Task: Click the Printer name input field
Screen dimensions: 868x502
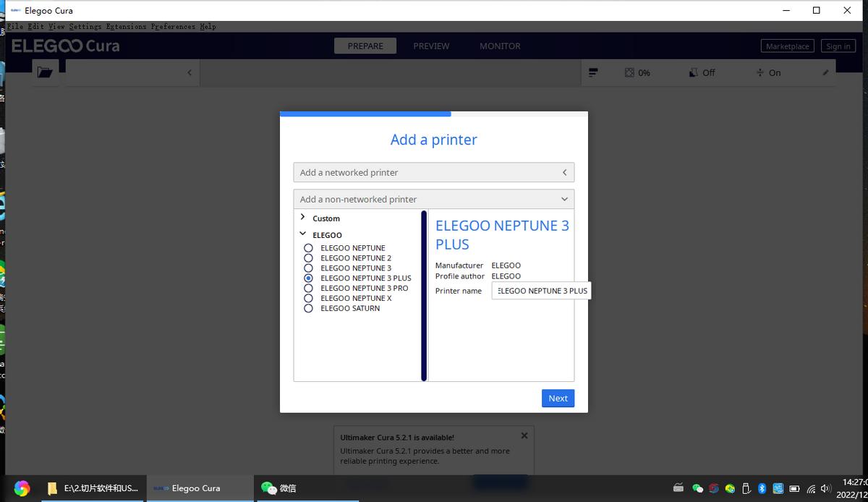Action: pyautogui.click(x=541, y=291)
